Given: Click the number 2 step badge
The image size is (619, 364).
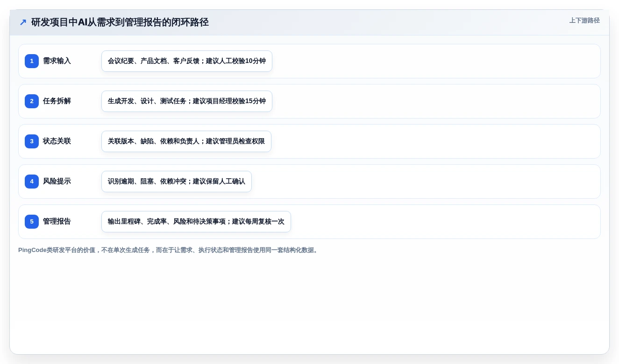Looking at the screenshot, I should pyautogui.click(x=32, y=101).
